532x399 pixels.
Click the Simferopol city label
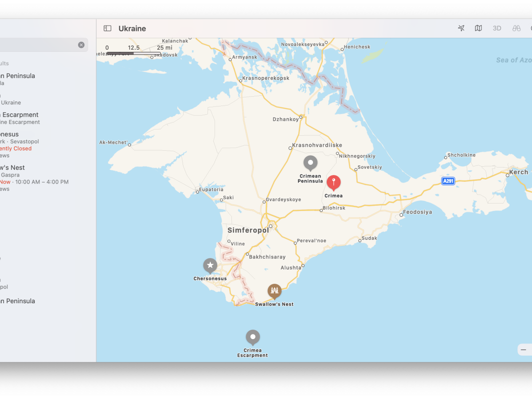[x=248, y=231]
